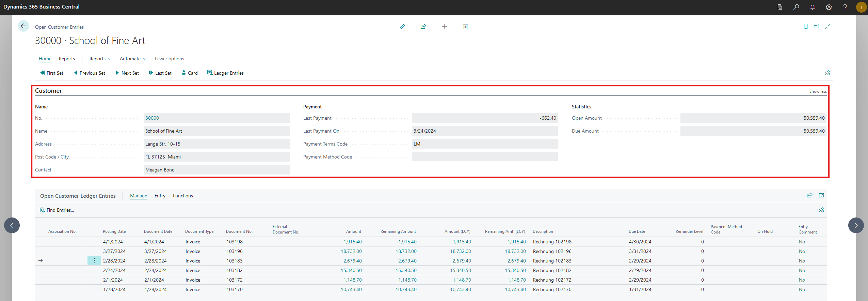Open the settings gear icon
Viewport: 868px width, 301px height.
[829, 7]
